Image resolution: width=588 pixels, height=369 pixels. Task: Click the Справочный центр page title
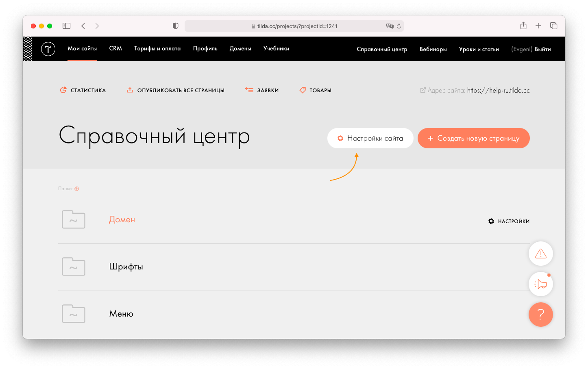click(x=154, y=136)
